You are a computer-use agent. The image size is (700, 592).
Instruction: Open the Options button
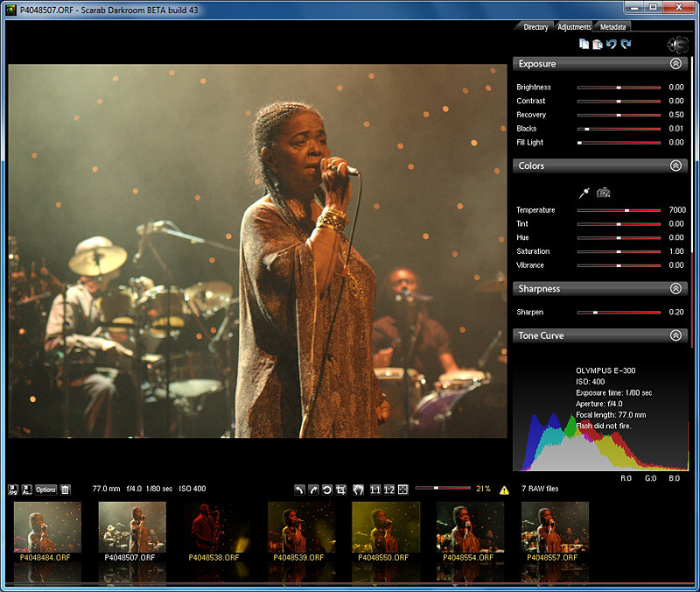point(45,490)
